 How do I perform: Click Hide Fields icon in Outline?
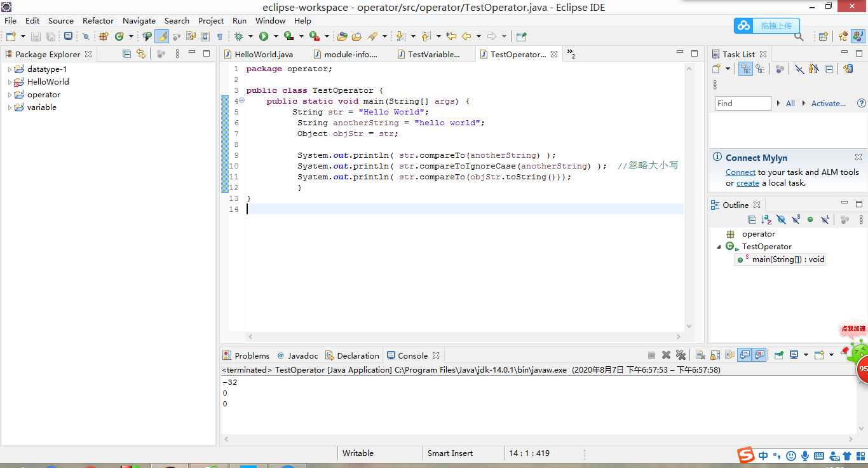point(781,219)
